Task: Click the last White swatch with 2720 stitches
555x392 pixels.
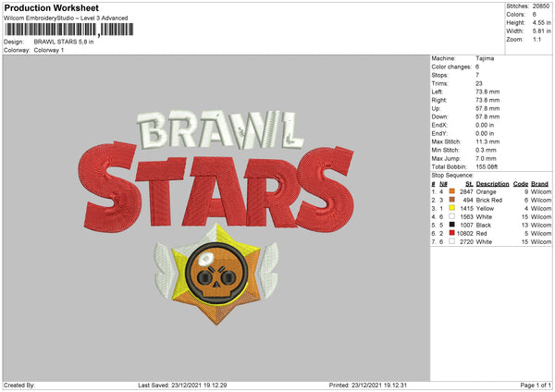Action: tap(451, 241)
